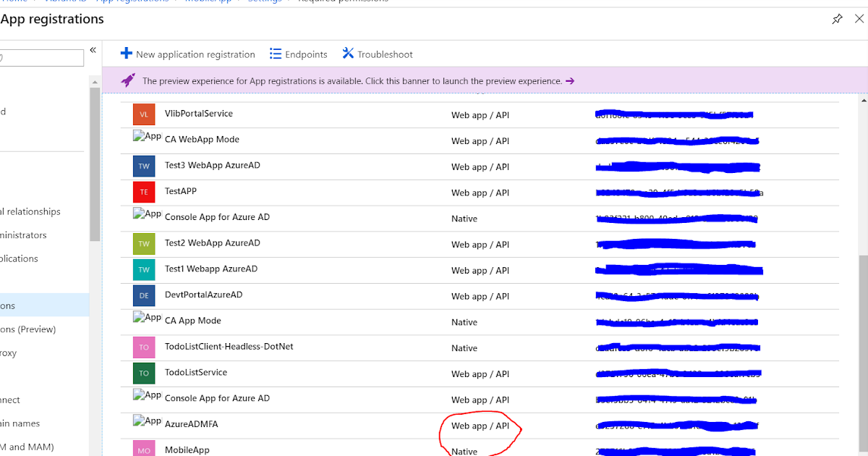Open the AzureADMFA registration entry
Image resolution: width=868 pixels, height=456 pixels.
(x=191, y=425)
